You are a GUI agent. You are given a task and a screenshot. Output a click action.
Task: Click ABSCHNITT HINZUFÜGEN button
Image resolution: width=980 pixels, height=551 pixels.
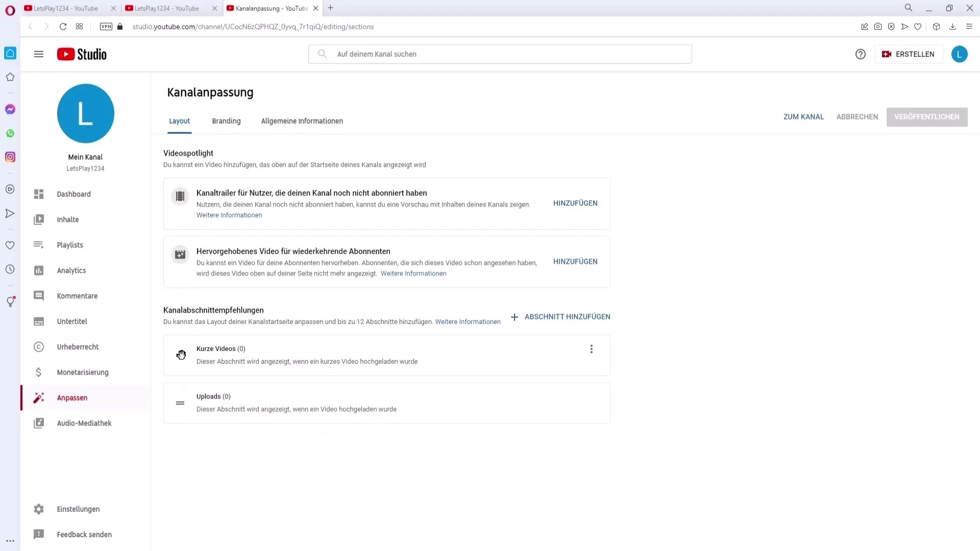560,317
